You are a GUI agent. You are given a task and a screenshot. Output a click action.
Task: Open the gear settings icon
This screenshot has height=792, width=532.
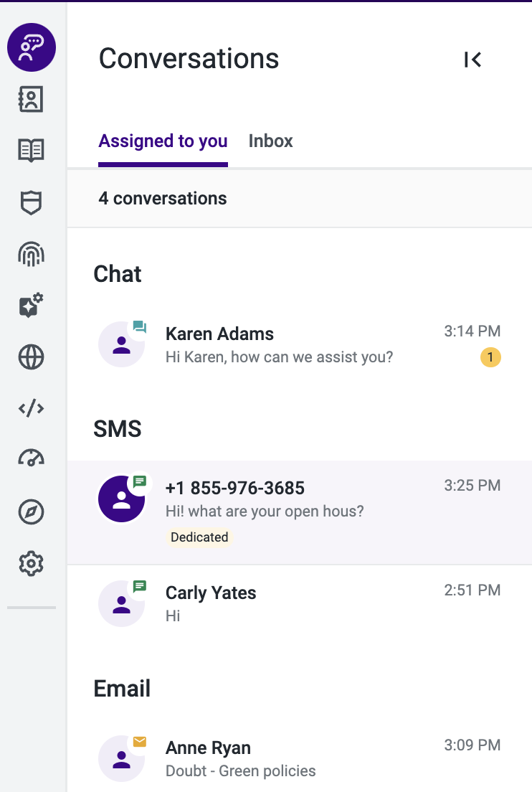pos(32,564)
